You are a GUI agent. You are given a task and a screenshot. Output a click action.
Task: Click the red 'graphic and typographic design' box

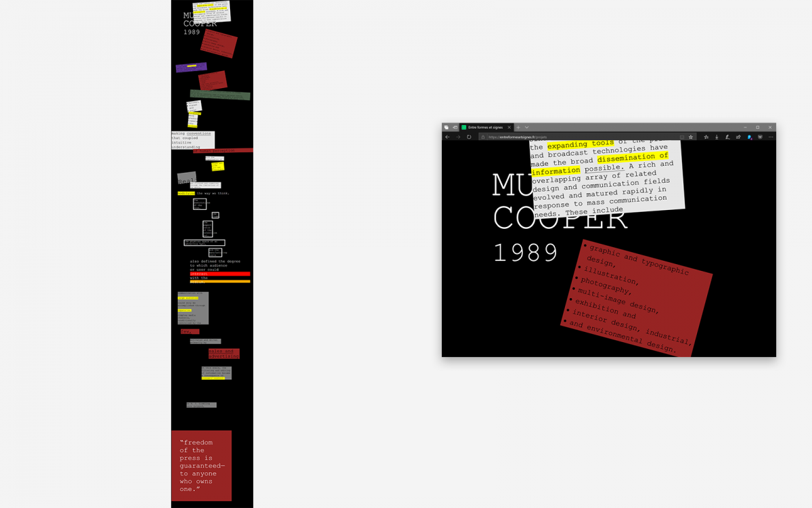coord(636,298)
